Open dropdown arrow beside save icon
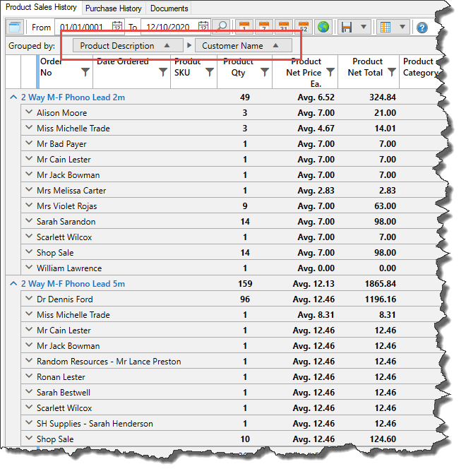 pyautogui.click(x=363, y=27)
